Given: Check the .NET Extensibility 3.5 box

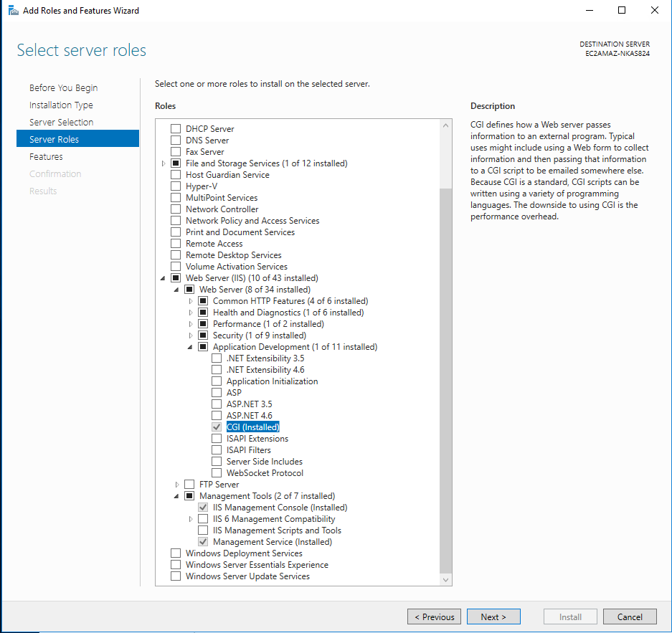Looking at the screenshot, I should 217,358.
